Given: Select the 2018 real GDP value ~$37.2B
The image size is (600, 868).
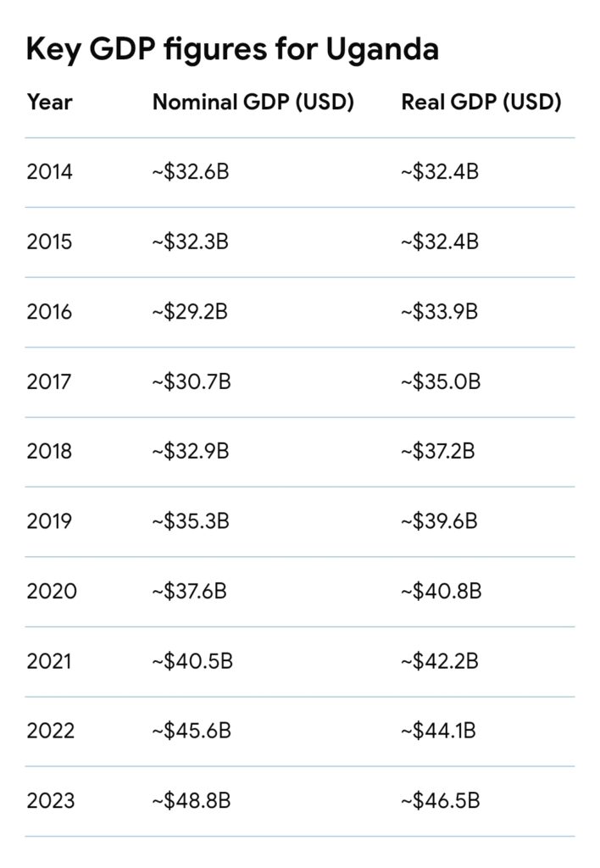Looking at the screenshot, I should [x=438, y=451].
